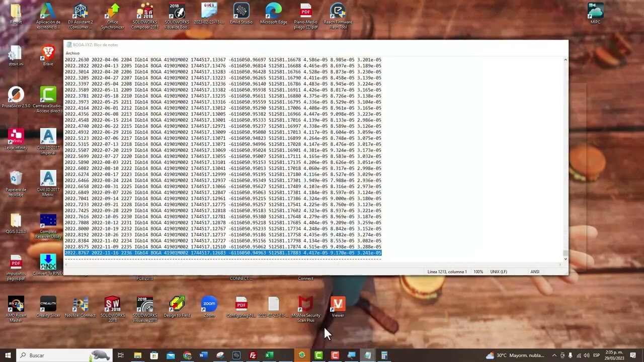The image size is (644, 362).
Task: Launch DJI Assistant 2 from the desktop
Action: (x=80, y=16)
